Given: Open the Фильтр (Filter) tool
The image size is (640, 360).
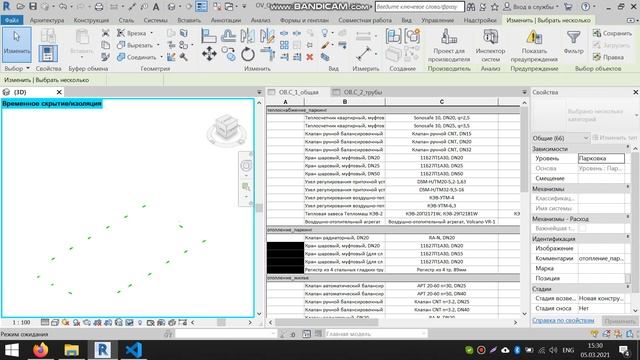Looking at the screenshot, I should [x=573, y=43].
